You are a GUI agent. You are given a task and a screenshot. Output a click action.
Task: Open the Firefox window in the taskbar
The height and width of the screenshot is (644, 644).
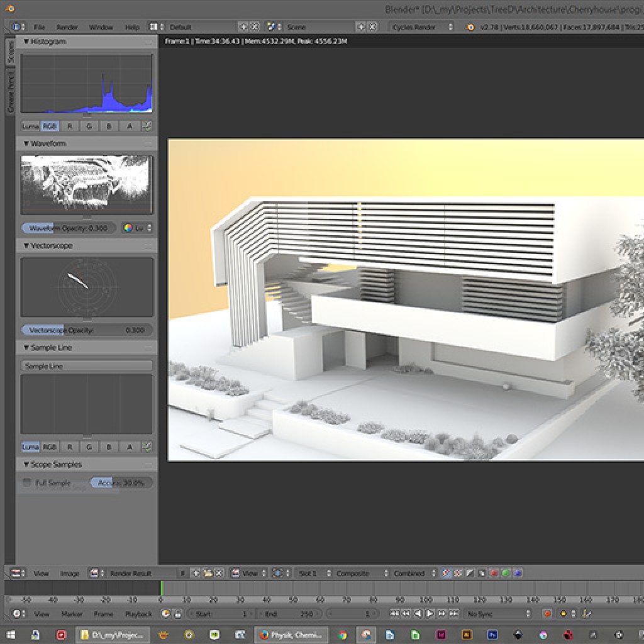[288, 635]
